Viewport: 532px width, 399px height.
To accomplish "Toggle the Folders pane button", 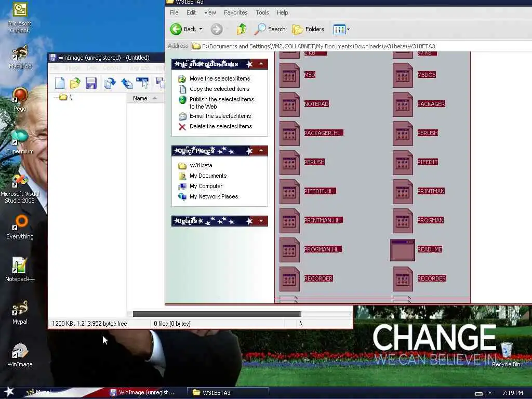I will pyautogui.click(x=308, y=29).
